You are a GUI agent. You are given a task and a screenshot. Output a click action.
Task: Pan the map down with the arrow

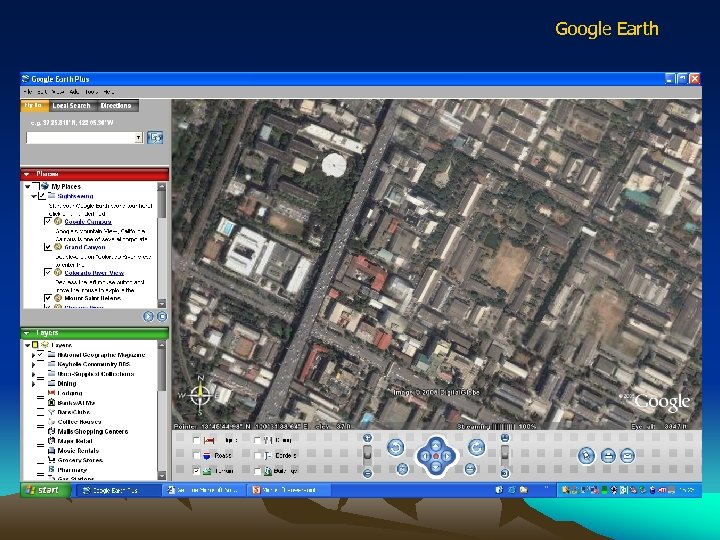436,467
